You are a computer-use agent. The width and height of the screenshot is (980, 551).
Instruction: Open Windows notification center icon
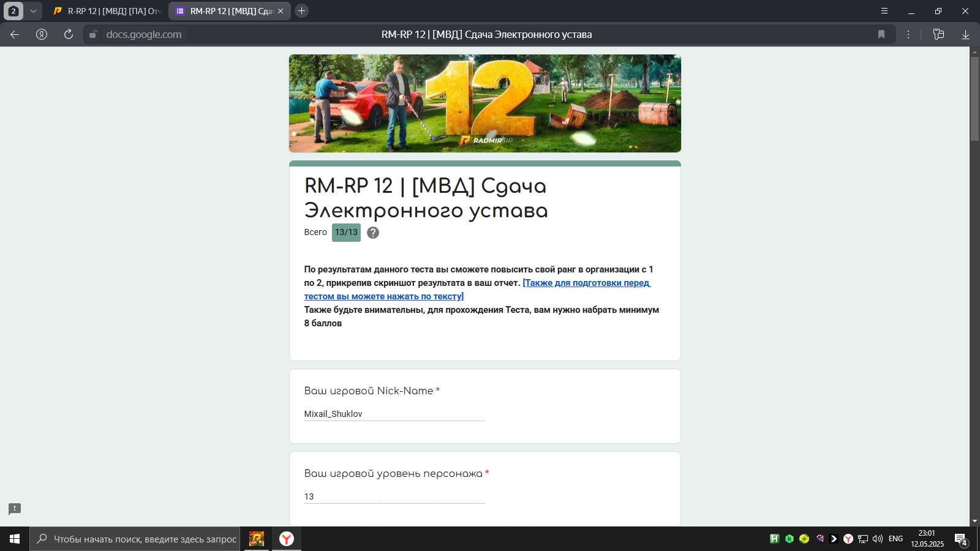coord(961,539)
